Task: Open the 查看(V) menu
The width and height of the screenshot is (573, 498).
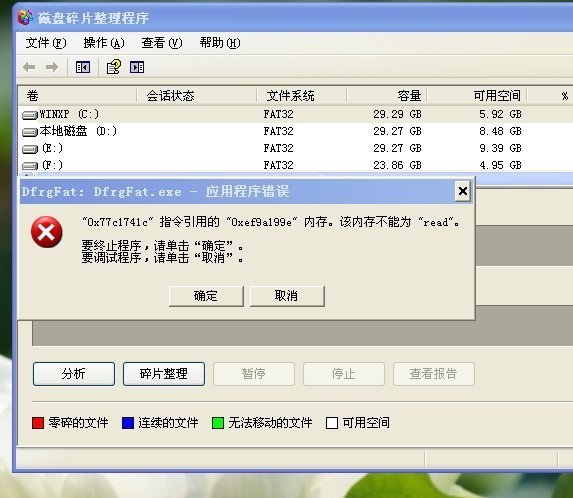Action: (162, 43)
